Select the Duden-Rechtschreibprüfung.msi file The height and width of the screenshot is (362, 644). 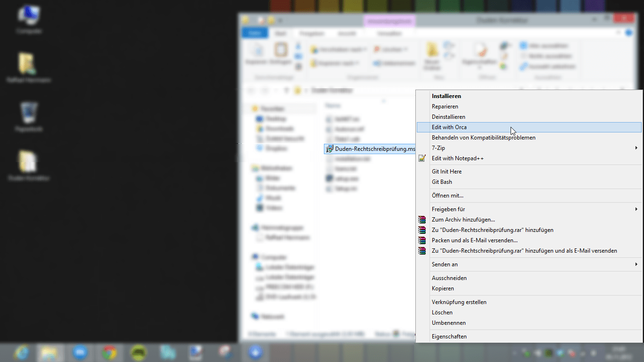pos(371,149)
